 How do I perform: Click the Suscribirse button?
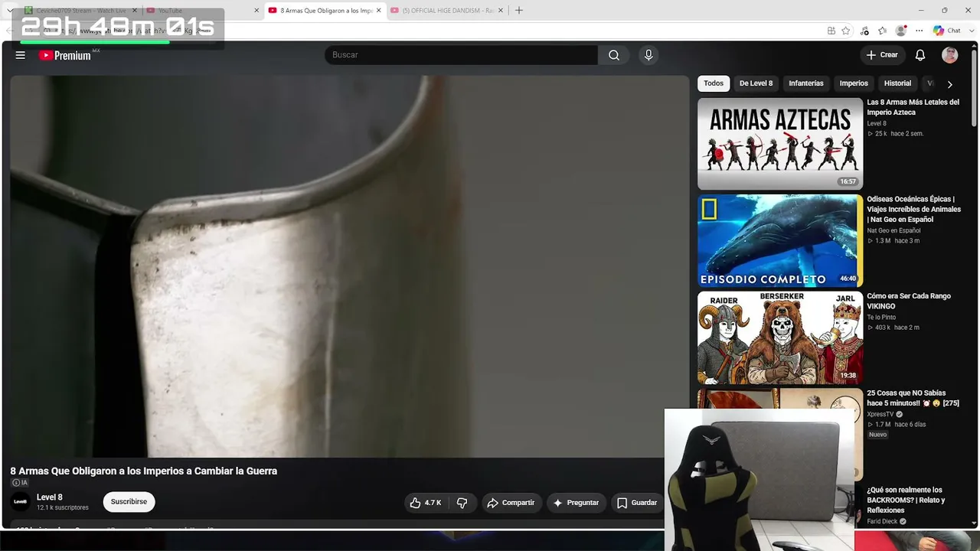[x=129, y=502]
